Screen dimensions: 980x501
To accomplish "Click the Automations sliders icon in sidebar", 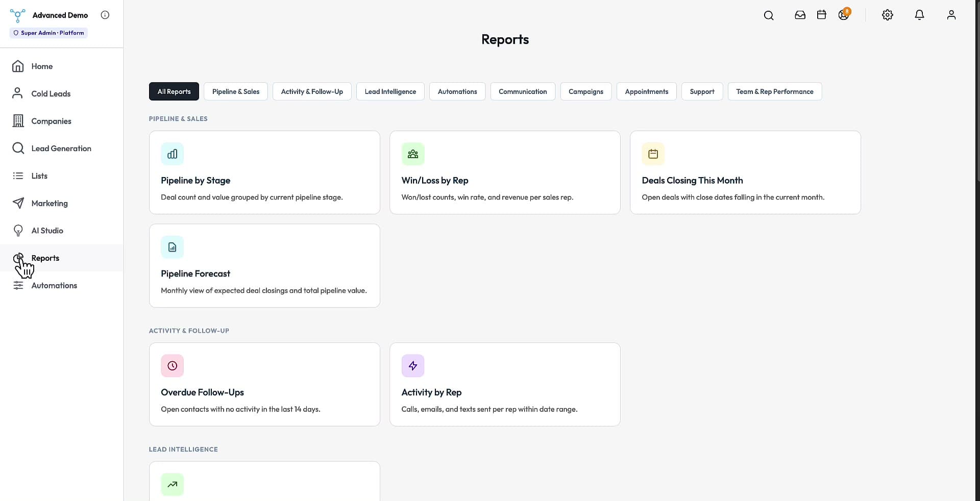I will coord(18,286).
